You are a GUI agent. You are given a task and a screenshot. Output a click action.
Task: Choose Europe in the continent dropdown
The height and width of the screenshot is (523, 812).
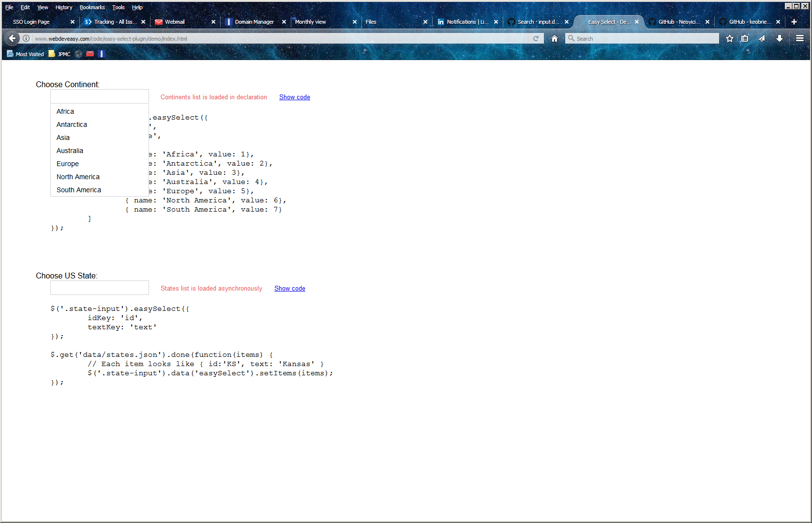coord(68,164)
